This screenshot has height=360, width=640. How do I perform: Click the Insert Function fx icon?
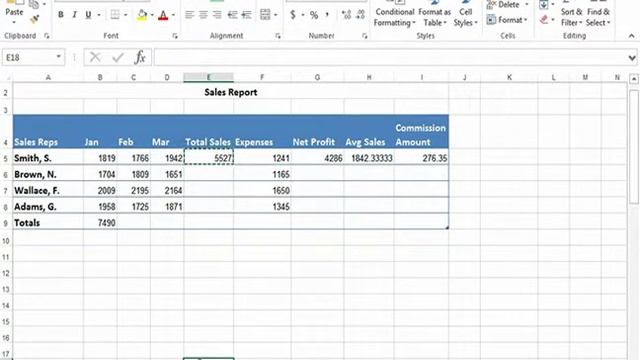[x=140, y=57]
